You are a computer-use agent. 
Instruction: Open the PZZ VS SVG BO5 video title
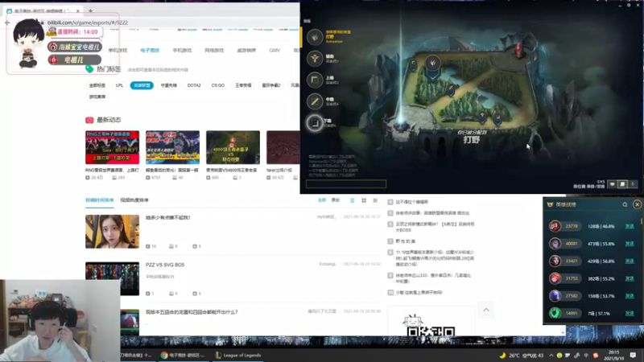tap(165, 265)
